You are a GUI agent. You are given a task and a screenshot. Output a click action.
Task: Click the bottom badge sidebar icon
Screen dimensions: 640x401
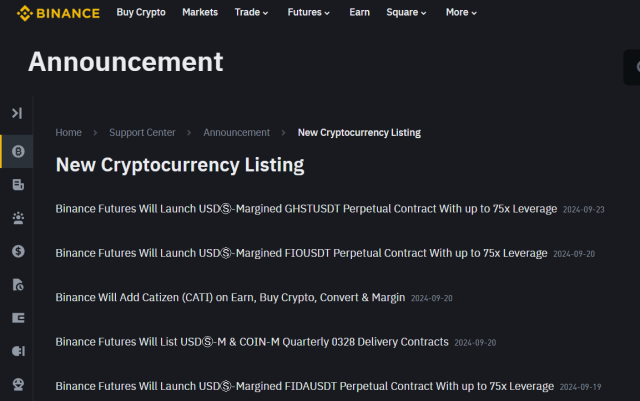click(x=18, y=384)
